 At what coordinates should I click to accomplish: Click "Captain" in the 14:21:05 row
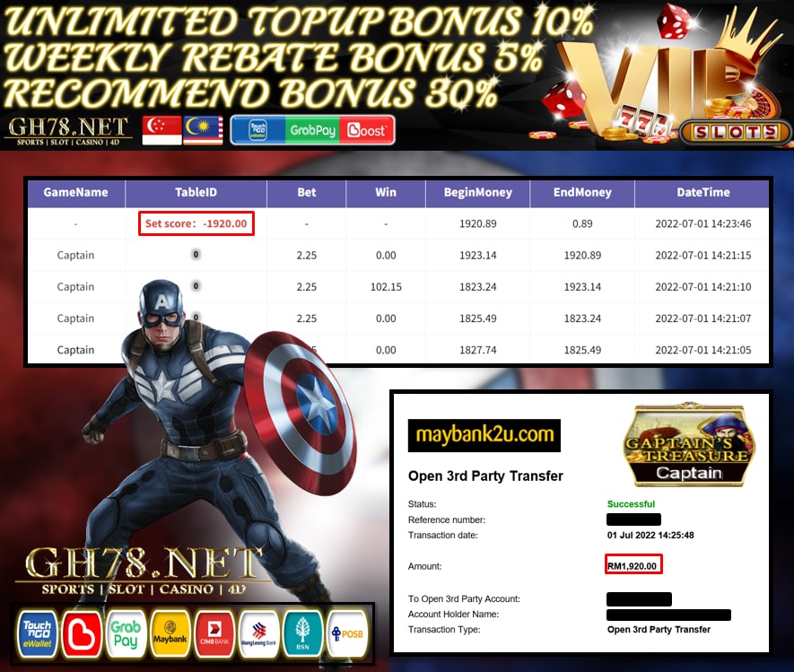coord(75,350)
